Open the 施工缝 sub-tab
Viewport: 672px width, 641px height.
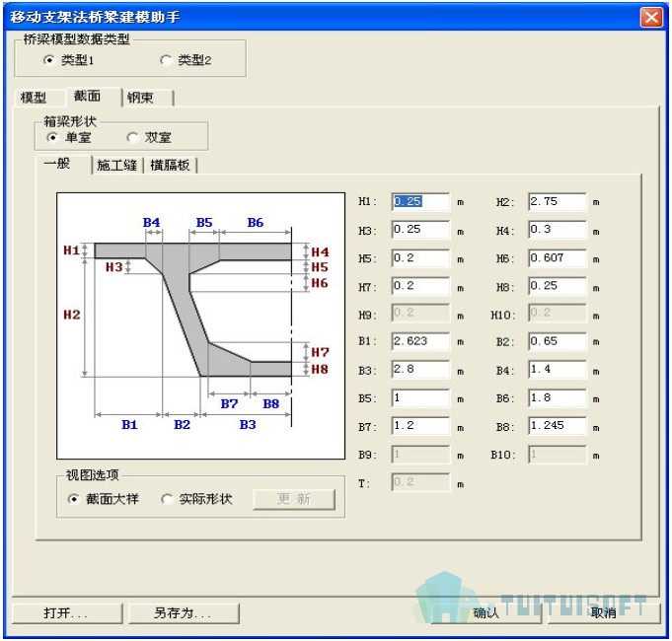point(116,166)
